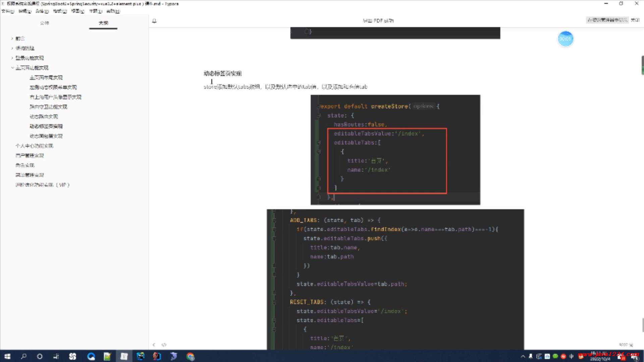Open the 格式 (Format) menu
The image size is (644, 362).
tap(60, 11)
